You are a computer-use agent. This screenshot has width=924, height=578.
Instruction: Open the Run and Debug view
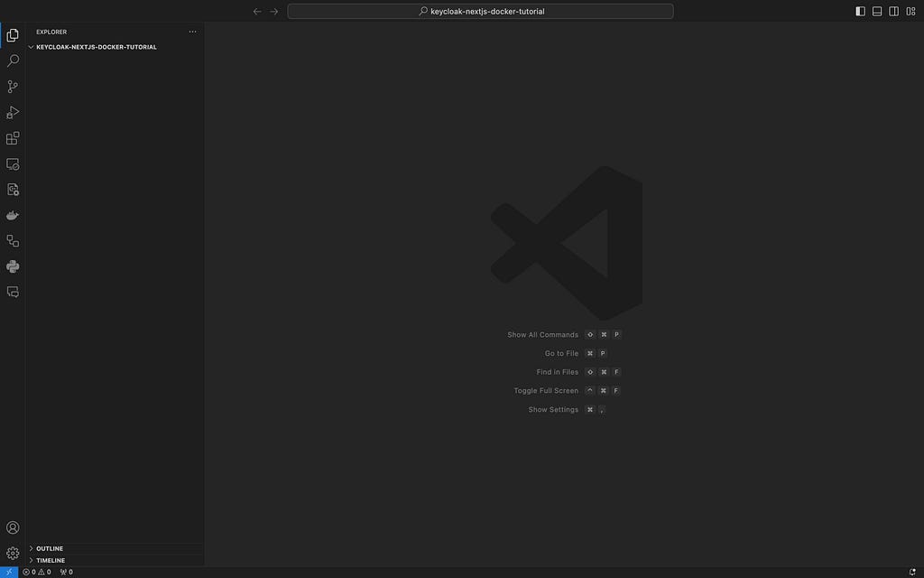(x=13, y=112)
